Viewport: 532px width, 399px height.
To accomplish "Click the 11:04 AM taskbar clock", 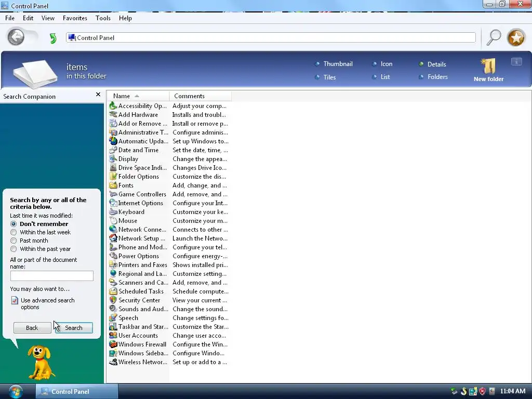I will (x=513, y=391).
